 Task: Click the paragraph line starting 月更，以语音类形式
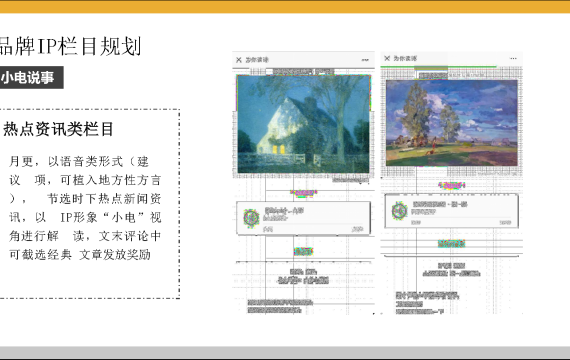tap(79, 161)
